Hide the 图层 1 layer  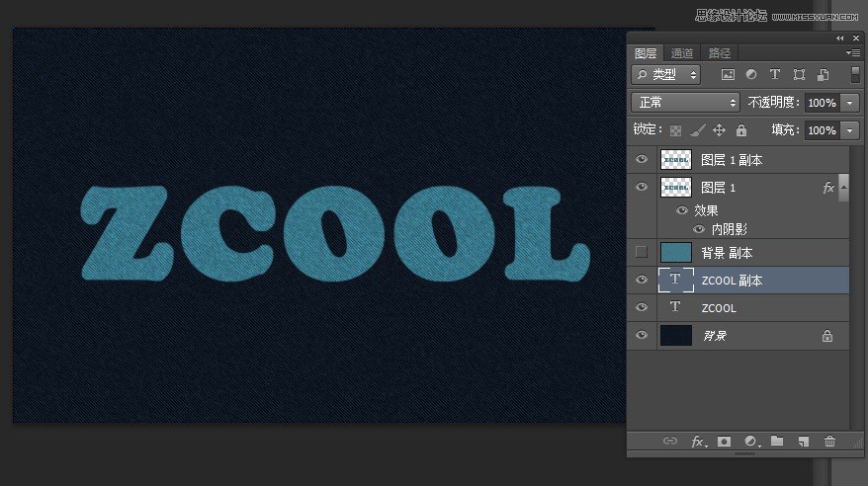coord(642,187)
